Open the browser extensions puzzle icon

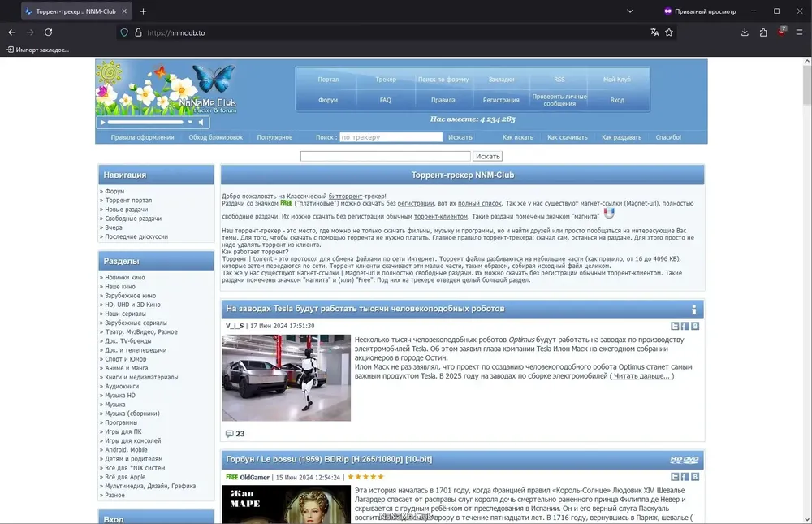(763, 32)
